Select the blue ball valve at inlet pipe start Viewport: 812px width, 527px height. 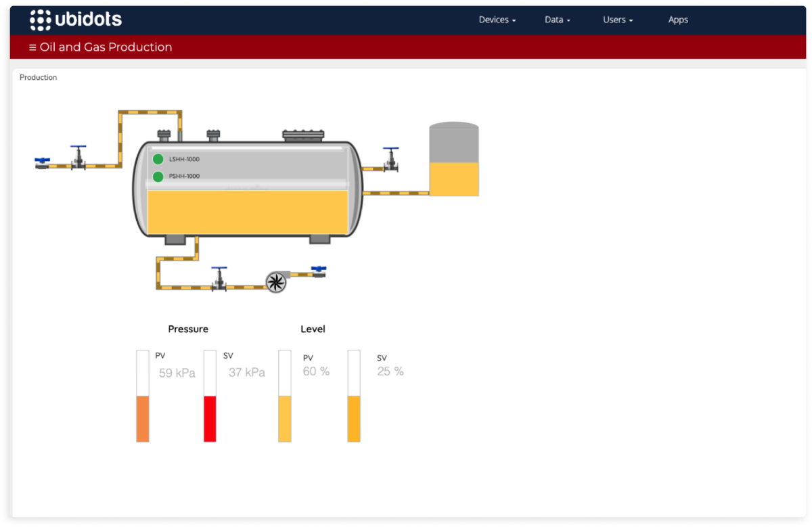[x=43, y=162]
